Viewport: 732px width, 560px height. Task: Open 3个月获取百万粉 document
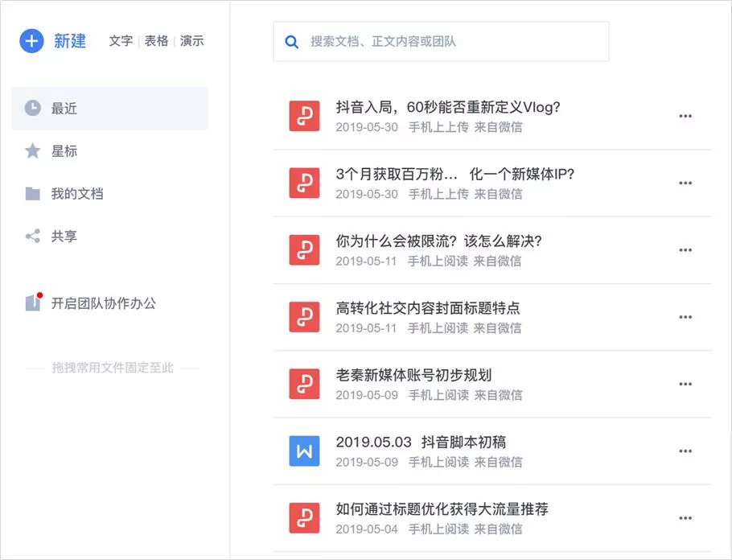coord(455,175)
